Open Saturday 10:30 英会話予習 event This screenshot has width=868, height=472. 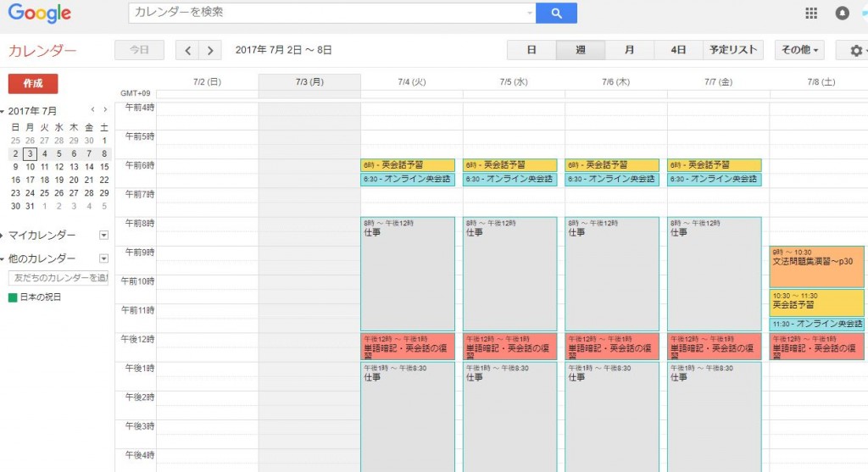816,303
